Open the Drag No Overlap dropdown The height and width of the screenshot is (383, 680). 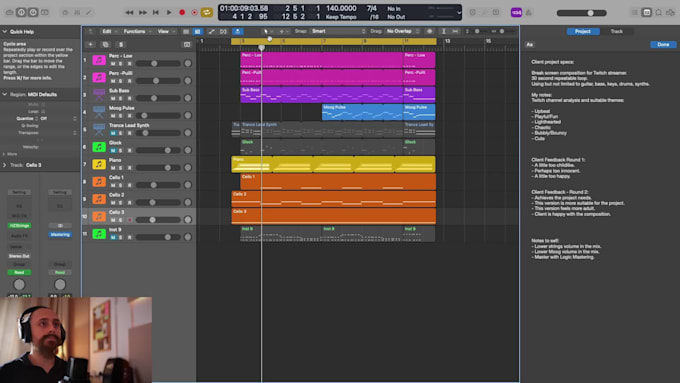tap(402, 31)
